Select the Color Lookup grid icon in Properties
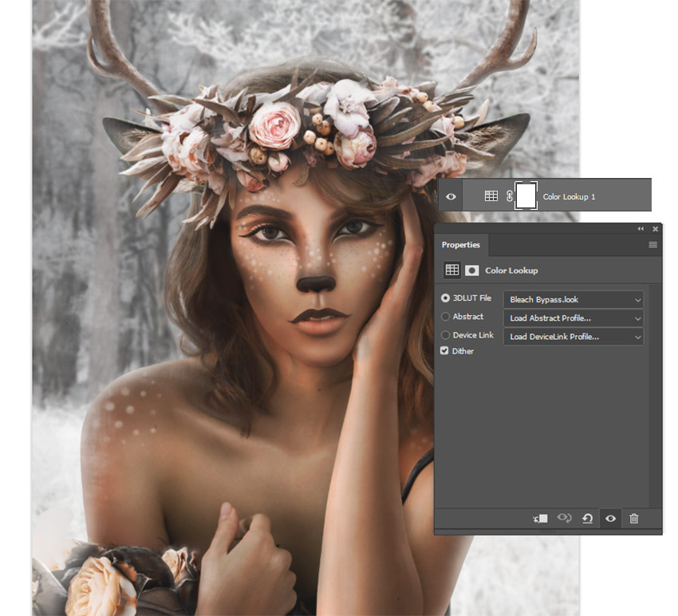The width and height of the screenshot is (678, 616). tap(452, 270)
